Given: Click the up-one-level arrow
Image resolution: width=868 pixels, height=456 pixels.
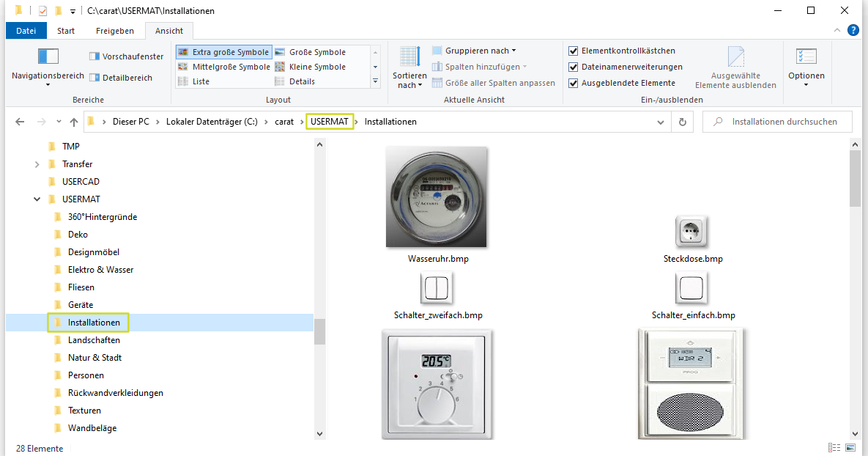Looking at the screenshot, I should point(73,122).
